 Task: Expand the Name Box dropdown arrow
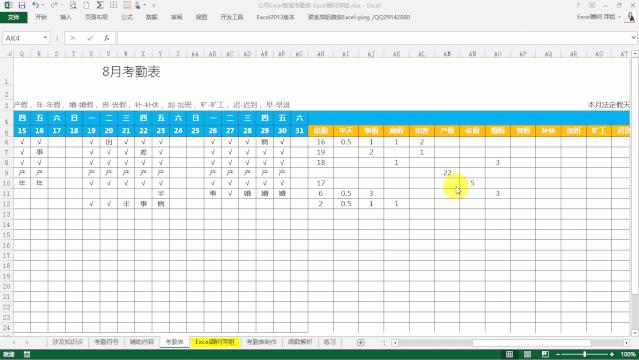45,38
